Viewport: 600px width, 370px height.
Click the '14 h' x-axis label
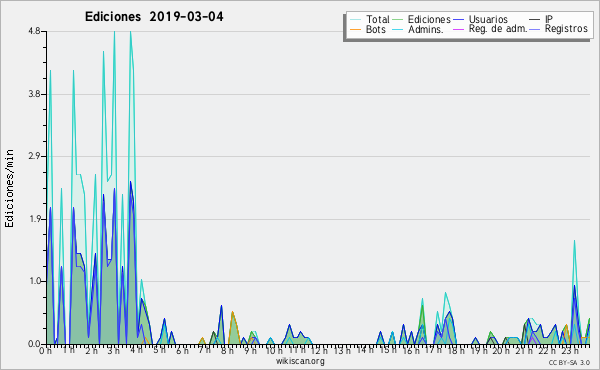point(365,350)
